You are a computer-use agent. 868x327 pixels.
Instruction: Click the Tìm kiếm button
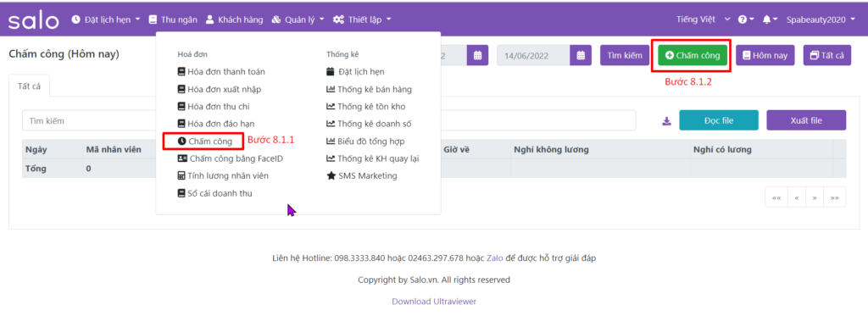(625, 55)
